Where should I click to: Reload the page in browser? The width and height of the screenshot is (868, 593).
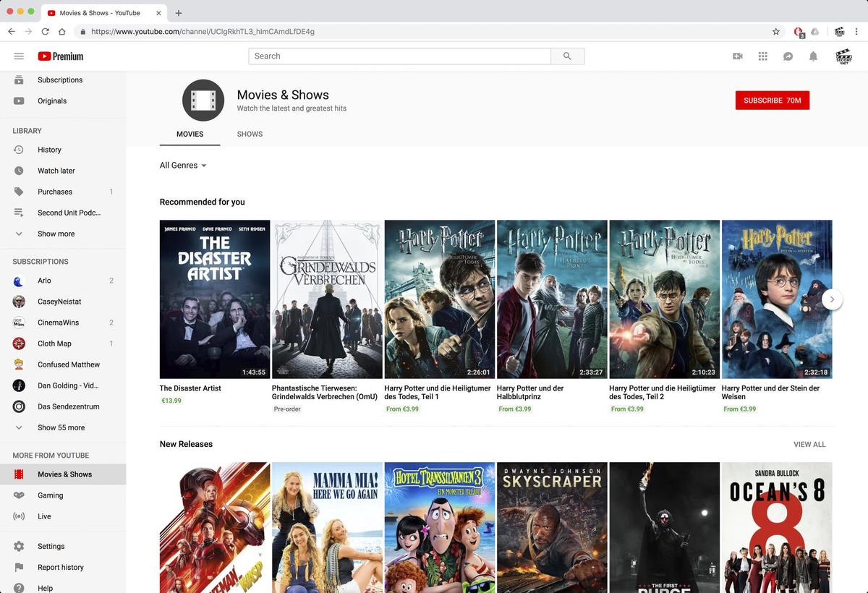tap(45, 32)
